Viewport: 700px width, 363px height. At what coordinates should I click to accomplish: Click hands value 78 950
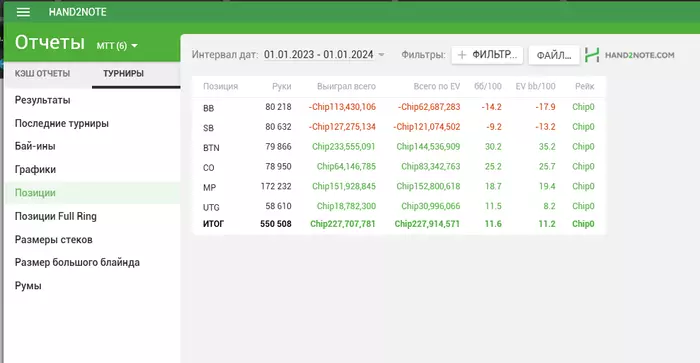tap(278, 167)
